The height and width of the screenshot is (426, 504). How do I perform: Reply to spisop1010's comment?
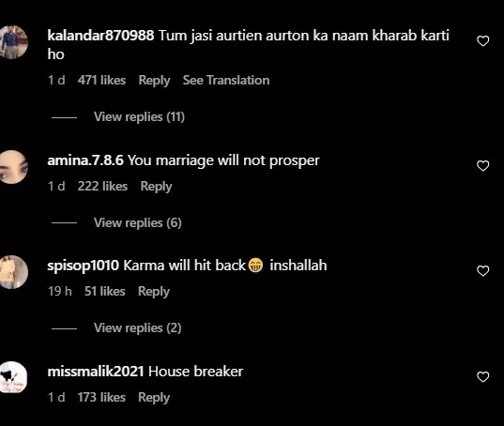(x=154, y=292)
